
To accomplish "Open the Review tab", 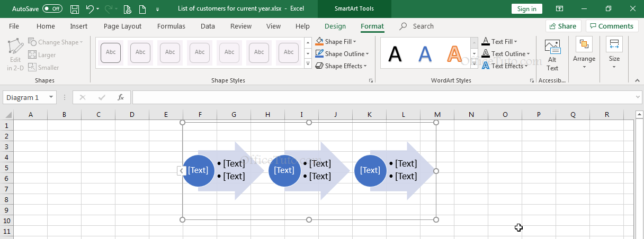I will (x=241, y=26).
